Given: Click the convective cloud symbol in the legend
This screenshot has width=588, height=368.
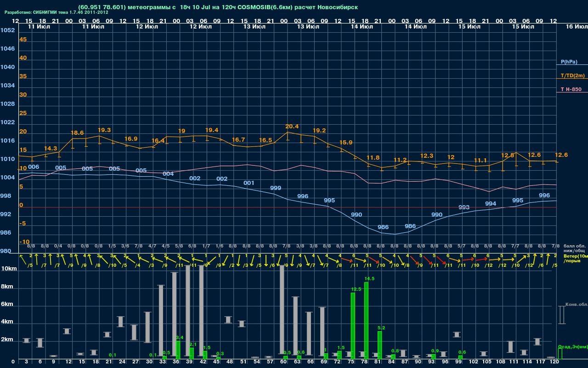Looking at the screenshot, I should (x=561, y=315).
